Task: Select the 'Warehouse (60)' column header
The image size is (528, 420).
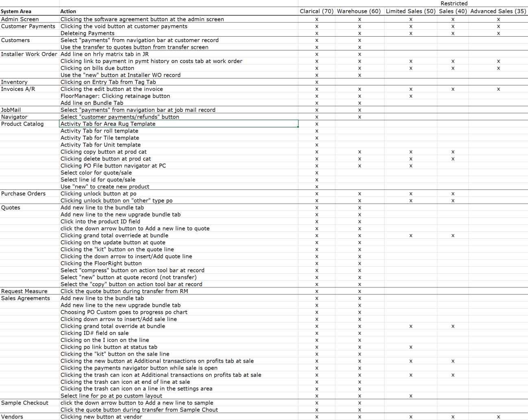Action: 359,11
